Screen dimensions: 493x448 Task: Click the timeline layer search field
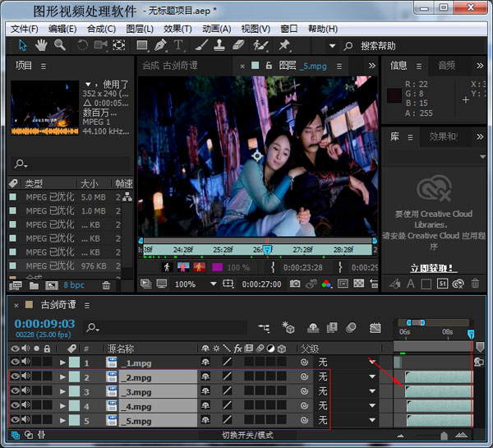[165, 328]
